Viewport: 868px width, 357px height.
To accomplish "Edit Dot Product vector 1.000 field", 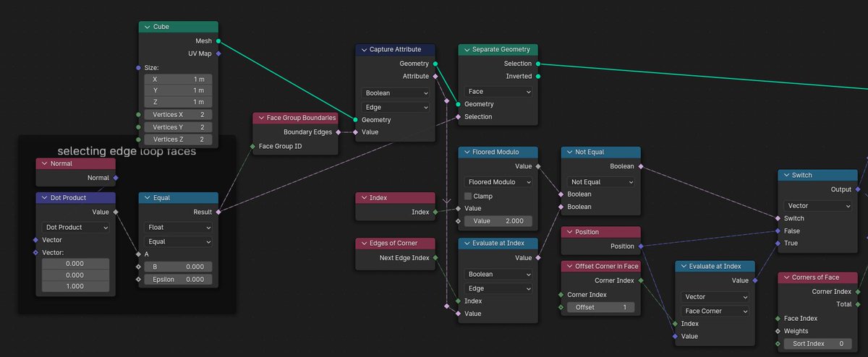I will pyautogui.click(x=76, y=286).
